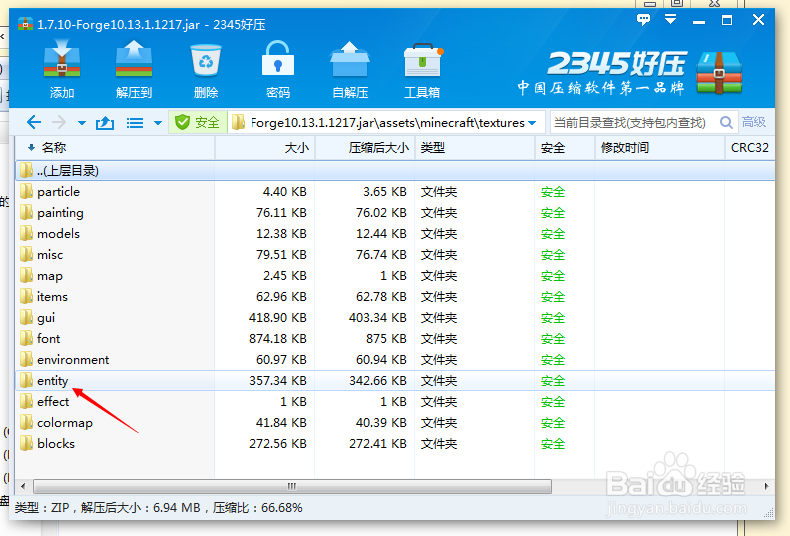
Task: Select the painting folder
Action: [x=395, y=213]
